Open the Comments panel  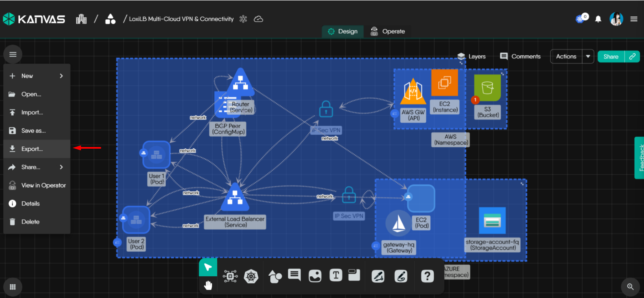pos(520,56)
